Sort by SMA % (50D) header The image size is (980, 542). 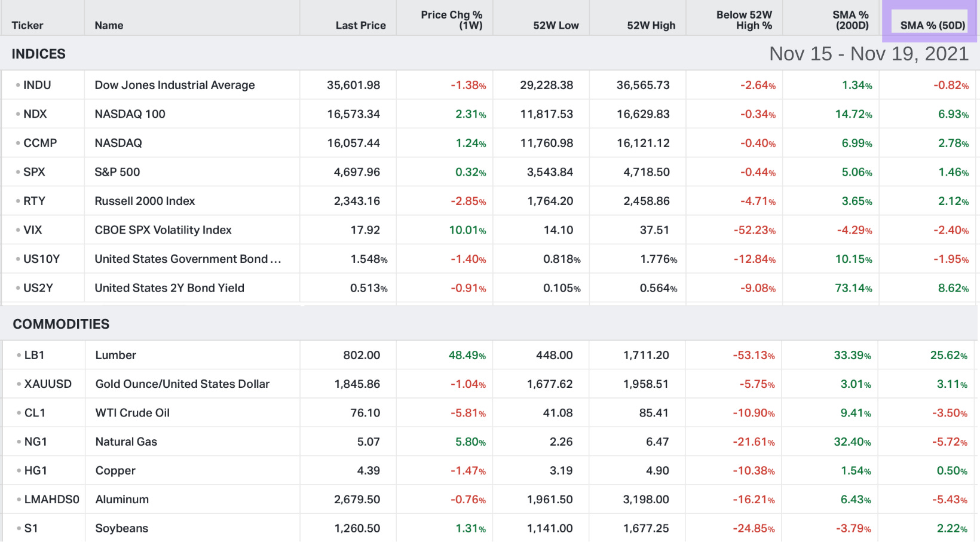pos(933,25)
